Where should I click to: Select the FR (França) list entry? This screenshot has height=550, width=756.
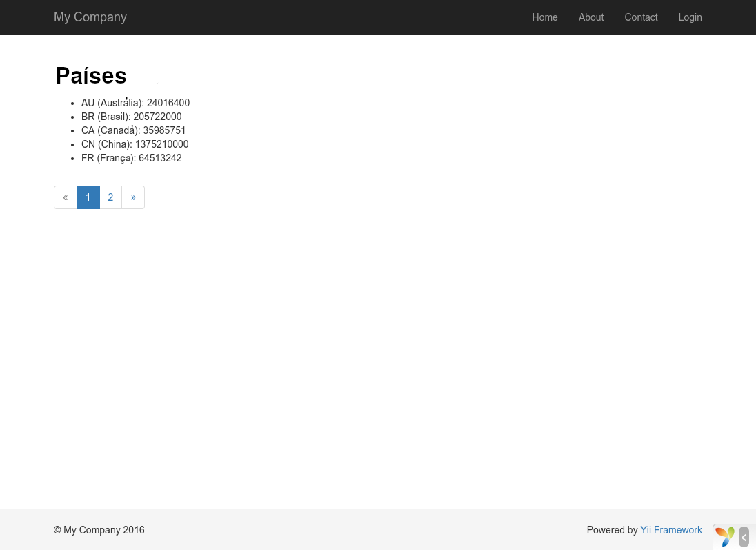tap(131, 158)
